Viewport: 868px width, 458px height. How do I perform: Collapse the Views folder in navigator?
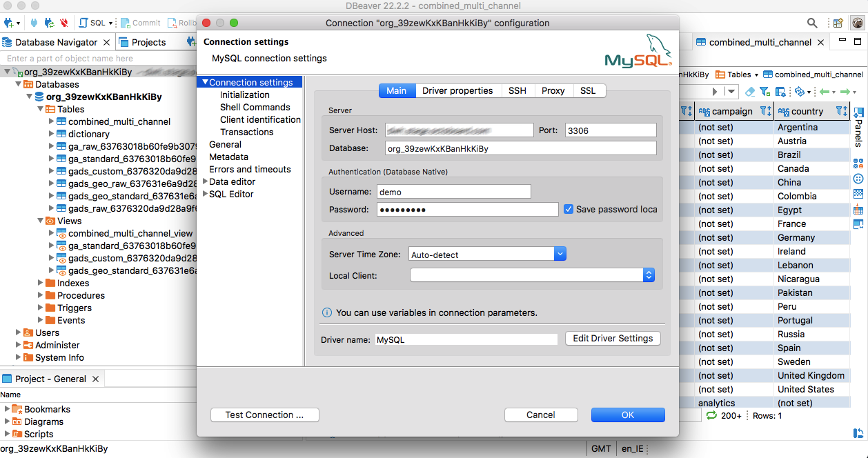(x=41, y=221)
